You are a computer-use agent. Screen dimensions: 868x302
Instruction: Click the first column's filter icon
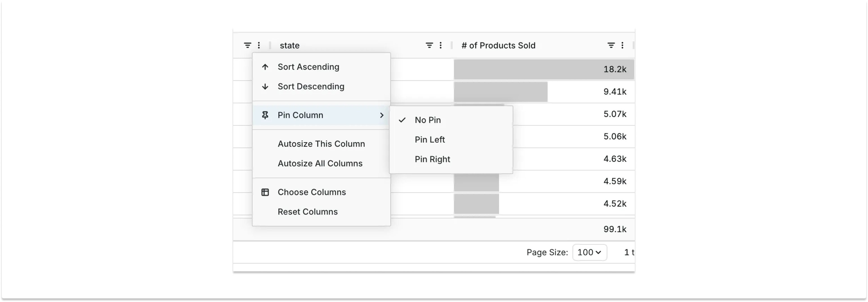pyautogui.click(x=247, y=45)
